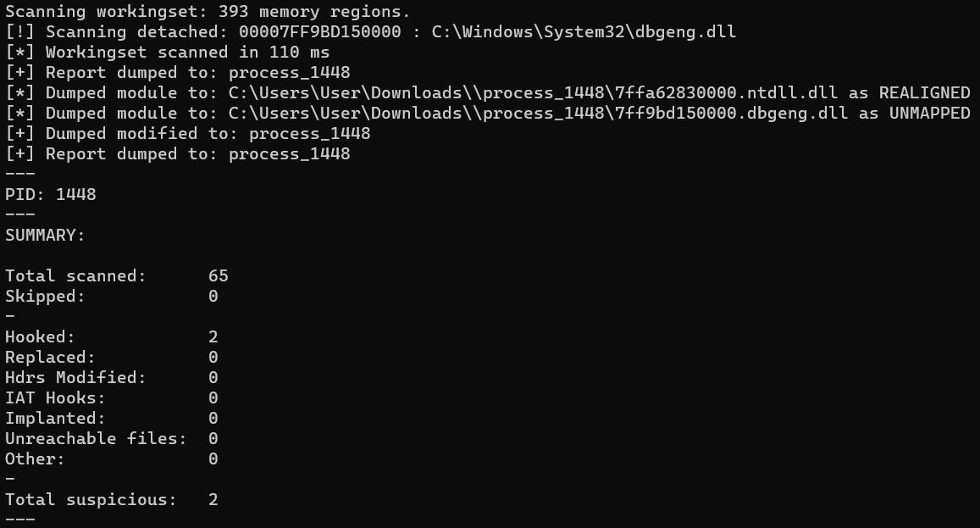
Task: Click the Total scanned value 65
Action: click(219, 276)
